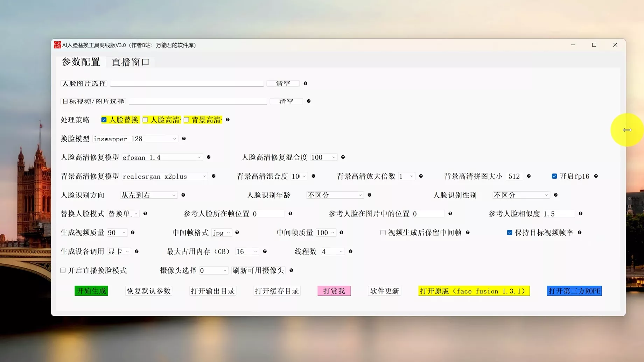Open help for 换脸模型 selection

pos(183,139)
